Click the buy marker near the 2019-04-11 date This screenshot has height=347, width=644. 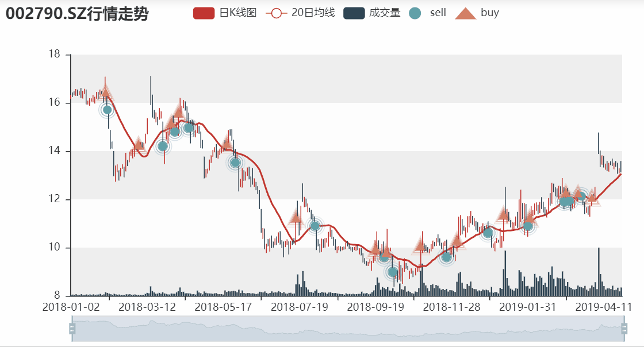[592, 198]
